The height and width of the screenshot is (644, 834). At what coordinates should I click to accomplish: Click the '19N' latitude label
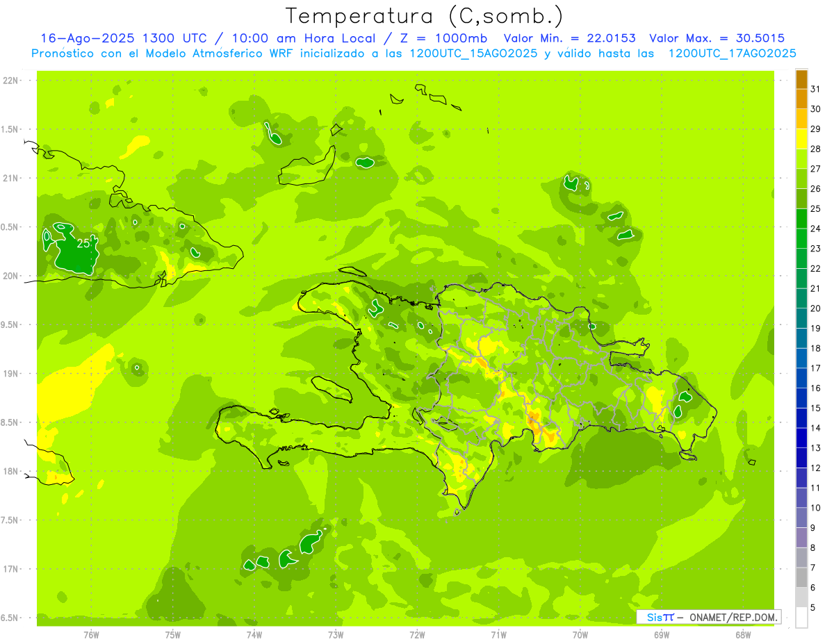pos(10,374)
